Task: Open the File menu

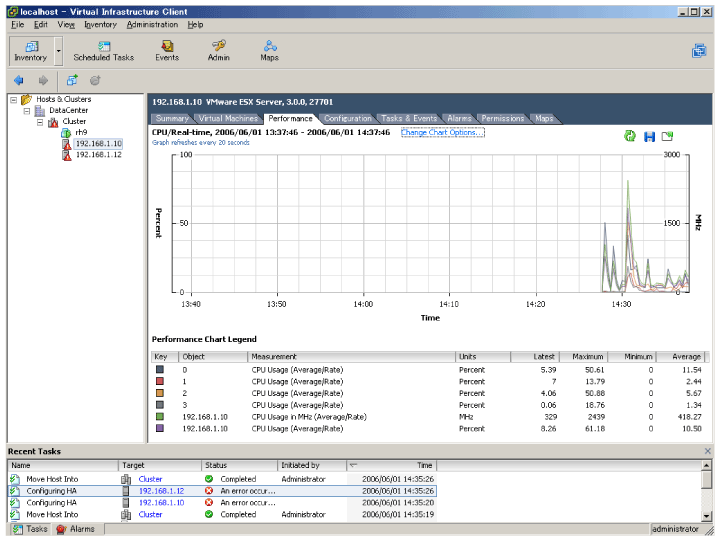Action: [x=17, y=25]
